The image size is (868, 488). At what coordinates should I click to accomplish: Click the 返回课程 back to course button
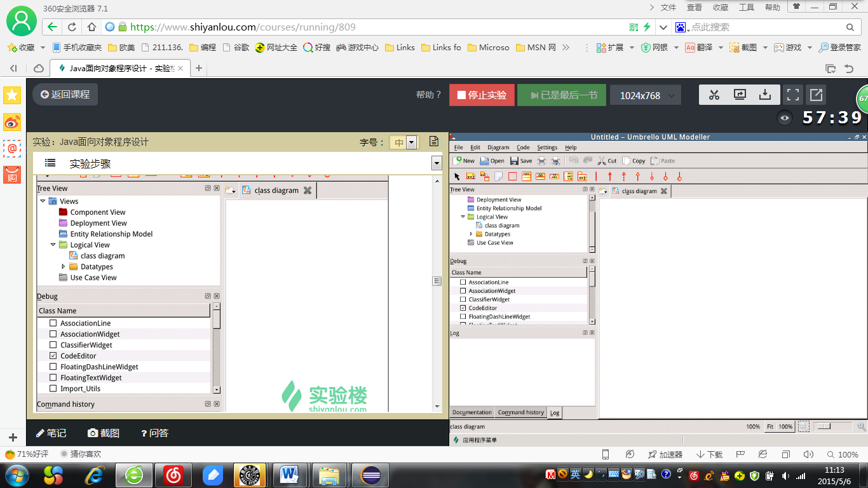pos(65,95)
